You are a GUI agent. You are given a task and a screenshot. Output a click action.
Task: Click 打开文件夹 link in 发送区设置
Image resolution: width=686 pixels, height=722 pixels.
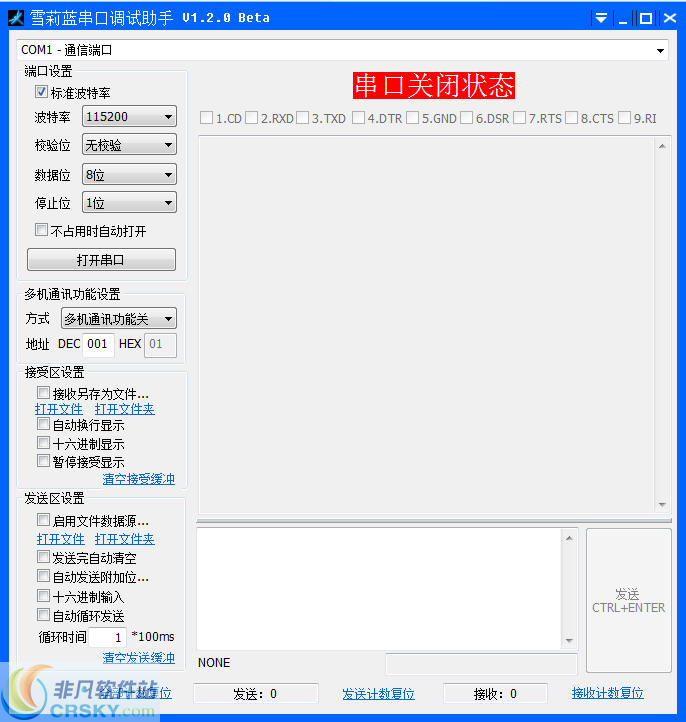(125, 539)
